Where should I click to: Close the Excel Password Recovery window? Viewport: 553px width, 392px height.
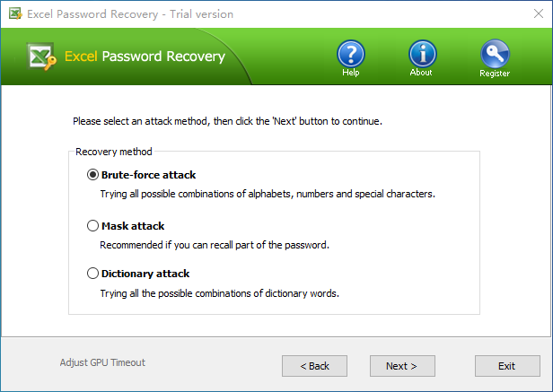pyautogui.click(x=539, y=13)
